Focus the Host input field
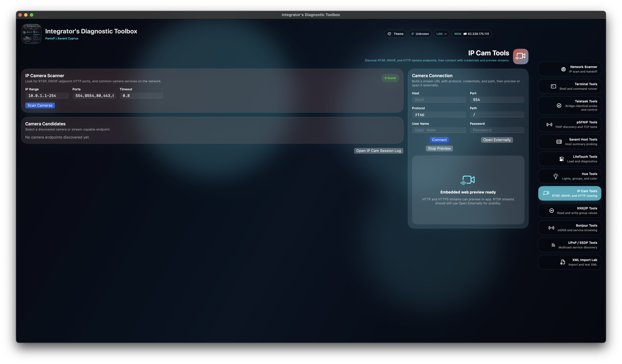This screenshot has width=622, height=364. pyautogui.click(x=439, y=100)
